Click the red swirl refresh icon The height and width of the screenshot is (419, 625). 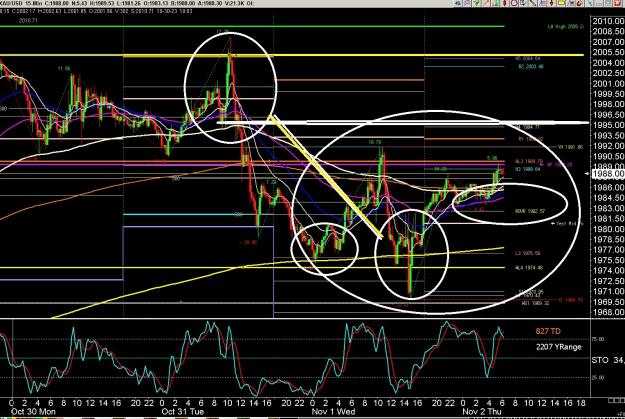579,3
